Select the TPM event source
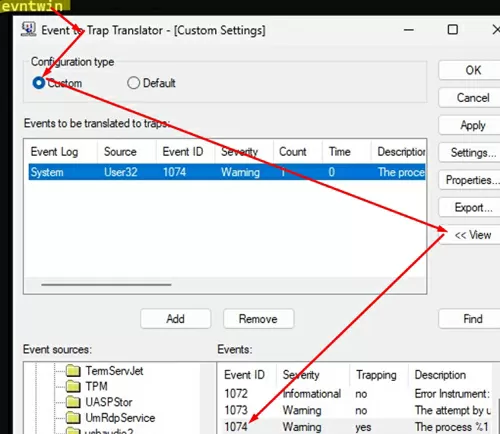 (x=96, y=386)
